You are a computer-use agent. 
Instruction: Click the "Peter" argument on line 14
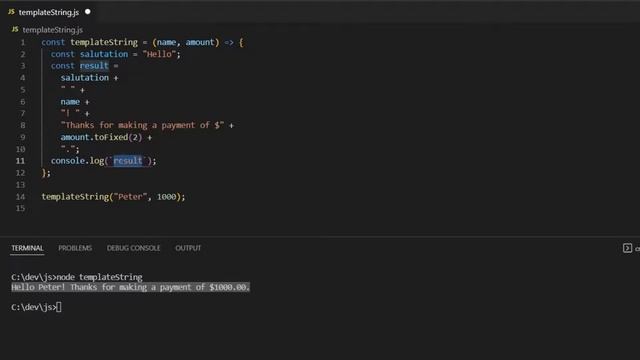coord(130,197)
